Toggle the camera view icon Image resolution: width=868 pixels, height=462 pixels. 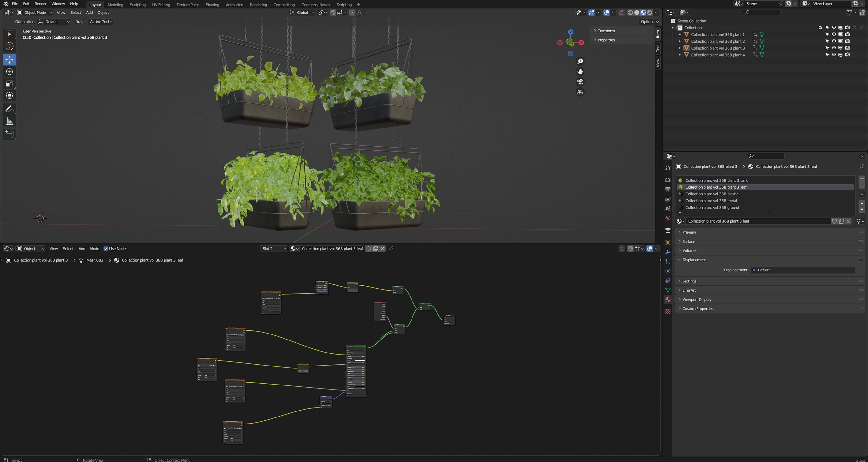click(580, 82)
